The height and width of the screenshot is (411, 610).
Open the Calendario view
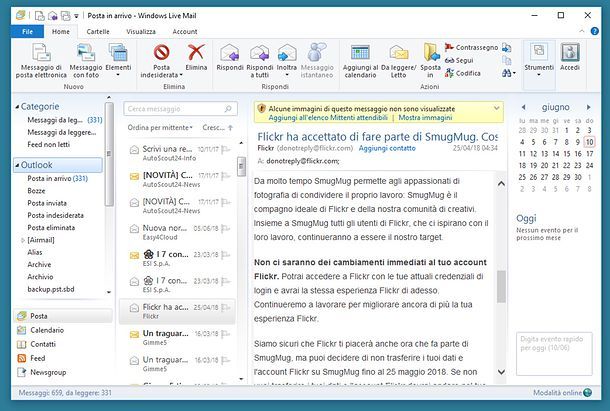click(40, 330)
